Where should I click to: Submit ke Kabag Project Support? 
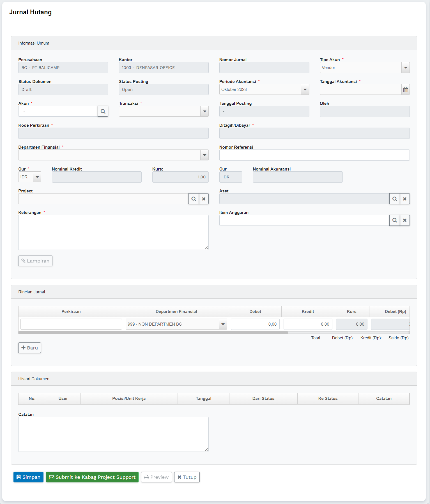click(x=92, y=477)
